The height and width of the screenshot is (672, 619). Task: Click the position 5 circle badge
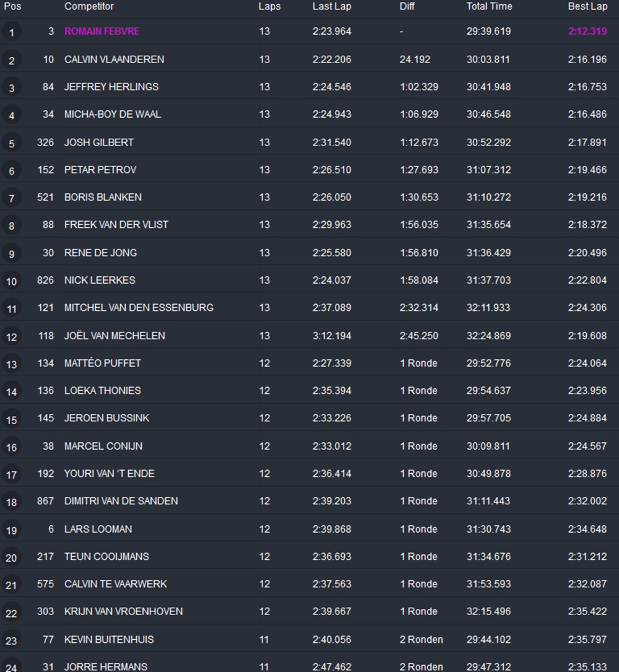[11, 143]
